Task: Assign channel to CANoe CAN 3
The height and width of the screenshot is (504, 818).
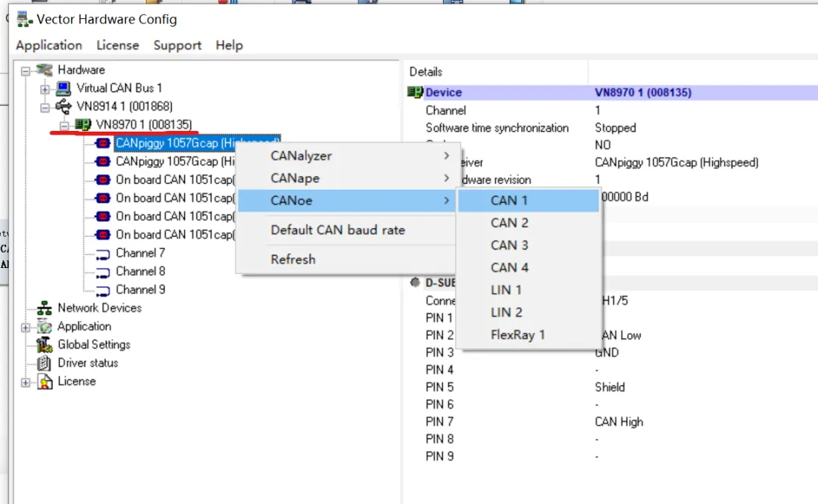Action: coord(529,245)
